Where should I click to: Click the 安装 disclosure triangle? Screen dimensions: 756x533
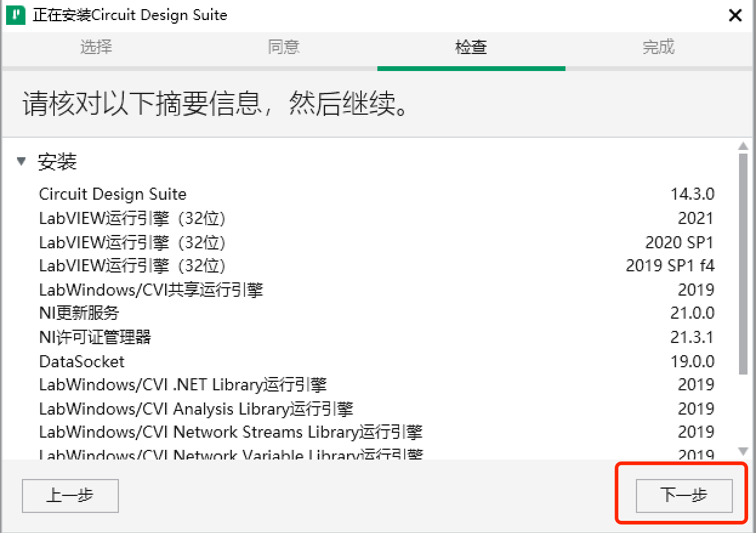[x=21, y=161]
